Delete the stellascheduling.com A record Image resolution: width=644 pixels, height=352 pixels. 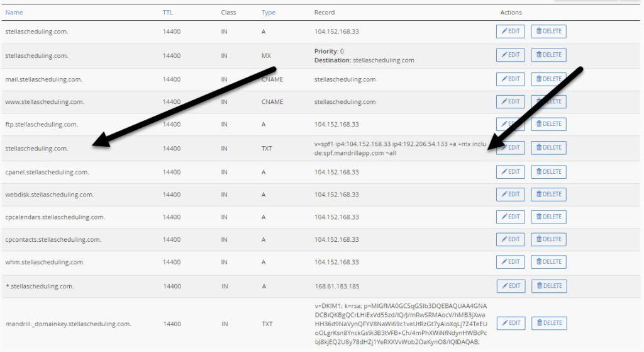click(x=548, y=31)
